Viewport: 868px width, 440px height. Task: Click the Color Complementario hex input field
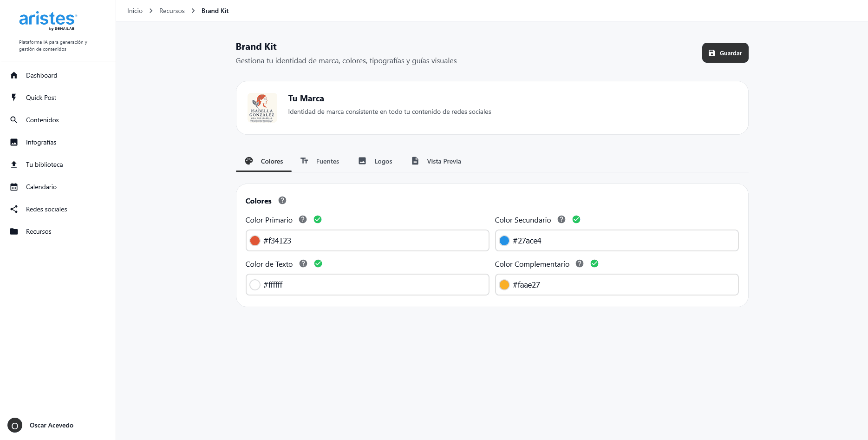tap(622, 285)
